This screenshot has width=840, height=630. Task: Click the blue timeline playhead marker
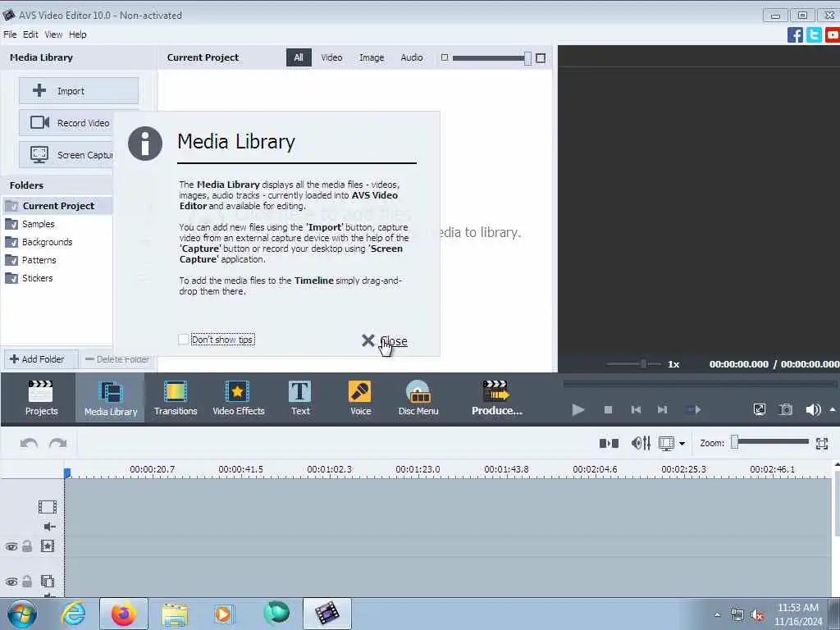coord(67,472)
